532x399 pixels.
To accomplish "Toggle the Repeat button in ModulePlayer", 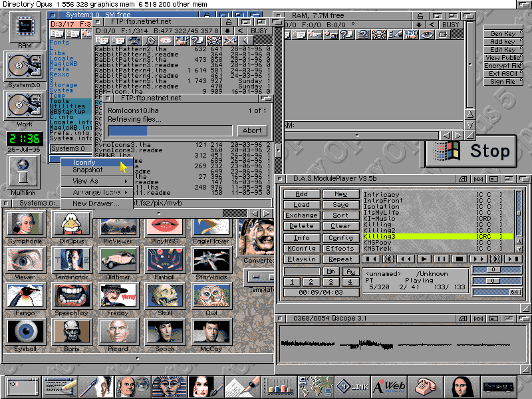I will pos(340,259).
